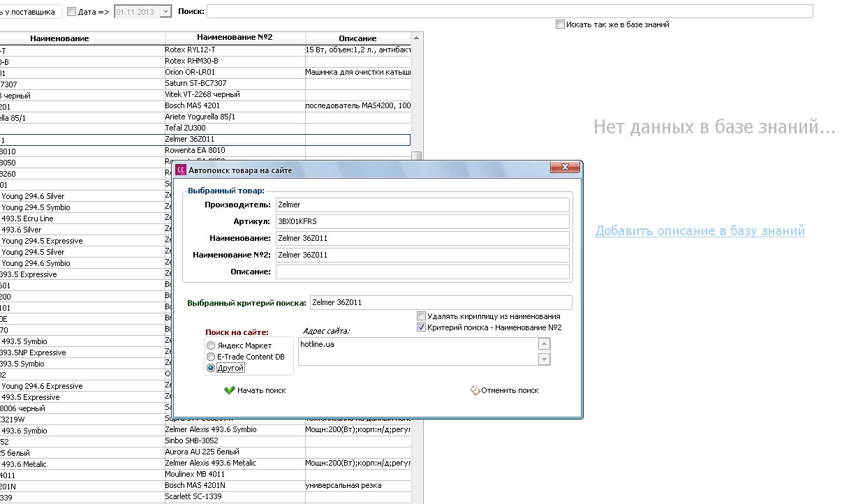Select the Rowenta EA 8010 cell

click(x=235, y=151)
